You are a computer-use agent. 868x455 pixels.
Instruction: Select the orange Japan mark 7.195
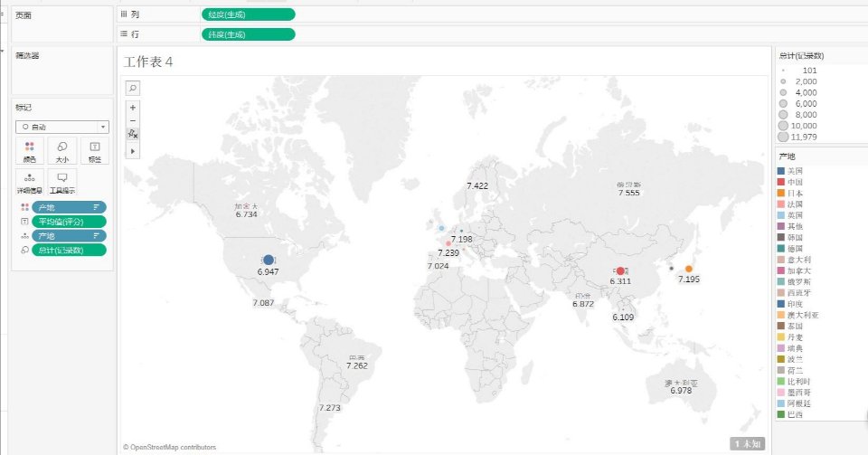click(689, 269)
